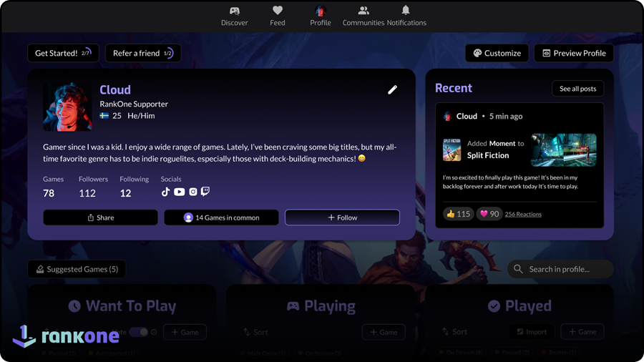Open Sort options in Playing column

coord(255,332)
